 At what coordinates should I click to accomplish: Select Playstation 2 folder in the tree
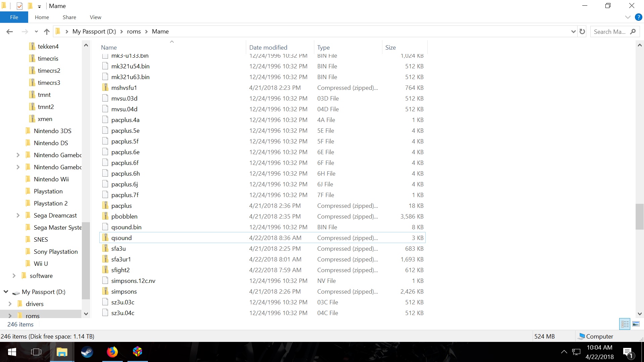51,203
